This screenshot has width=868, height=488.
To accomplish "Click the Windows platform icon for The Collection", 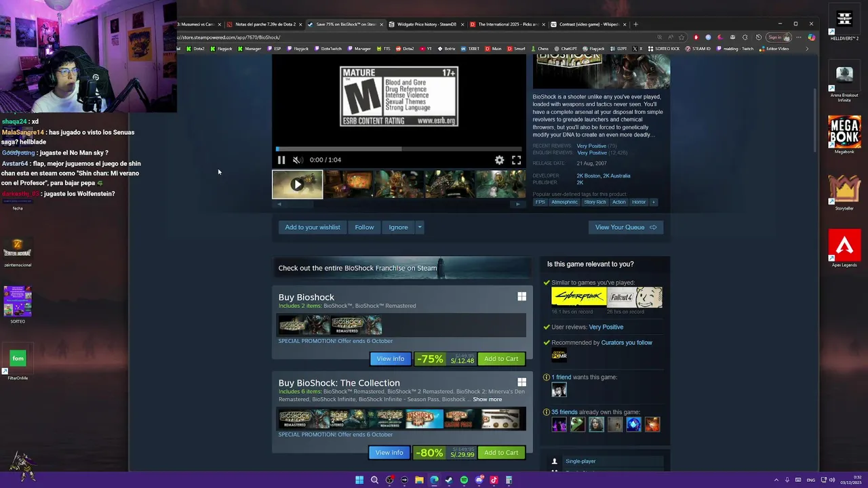I will coord(521,382).
